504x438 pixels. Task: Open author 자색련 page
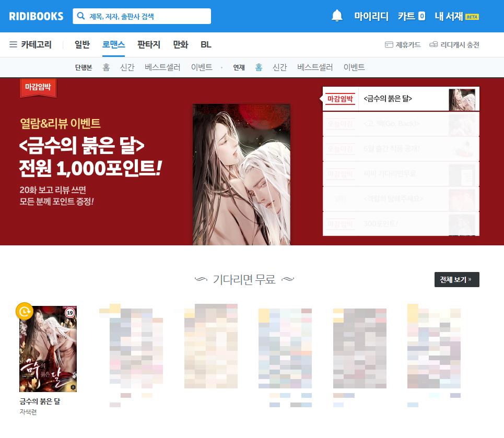28,412
